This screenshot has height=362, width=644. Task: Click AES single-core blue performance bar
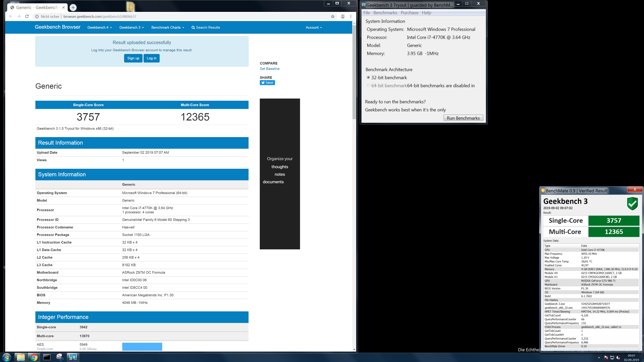(142, 347)
